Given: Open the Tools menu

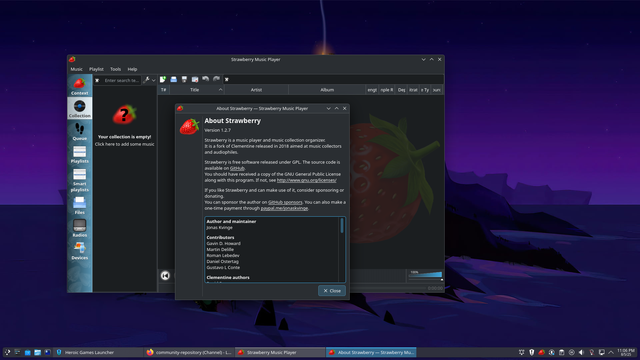Looking at the screenshot, I should point(116,69).
